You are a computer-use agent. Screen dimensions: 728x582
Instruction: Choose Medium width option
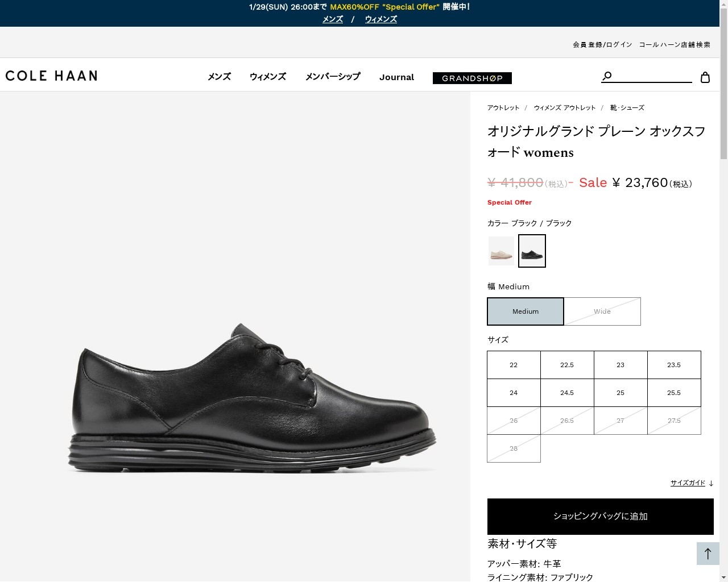click(526, 311)
